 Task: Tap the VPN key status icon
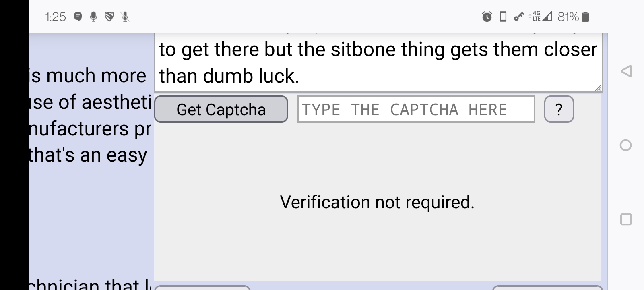coord(519,17)
